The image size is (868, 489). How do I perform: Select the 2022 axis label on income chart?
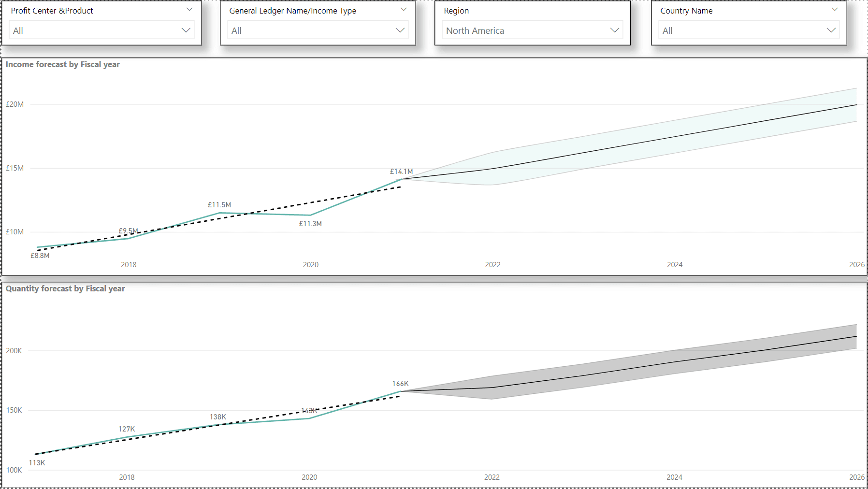coord(492,264)
